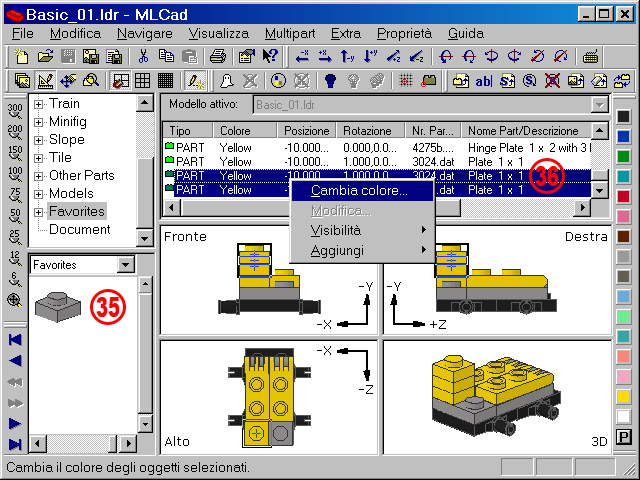The height and width of the screenshot is (480, 640).
Task: Click the Copy icon in toolbar
Action: point(166,56)
